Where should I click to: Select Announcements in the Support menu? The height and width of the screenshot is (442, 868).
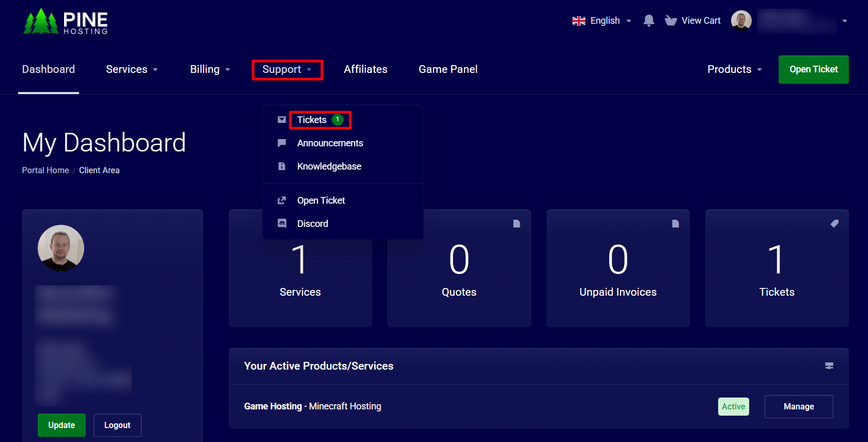coord(330,143)
